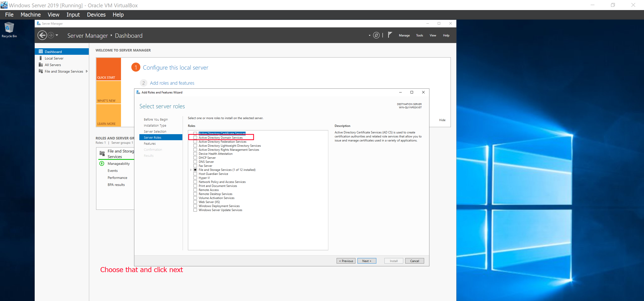The image size is (644, 301).
Task: Open the Help menu in Server Manager
Action: point(446,35)
